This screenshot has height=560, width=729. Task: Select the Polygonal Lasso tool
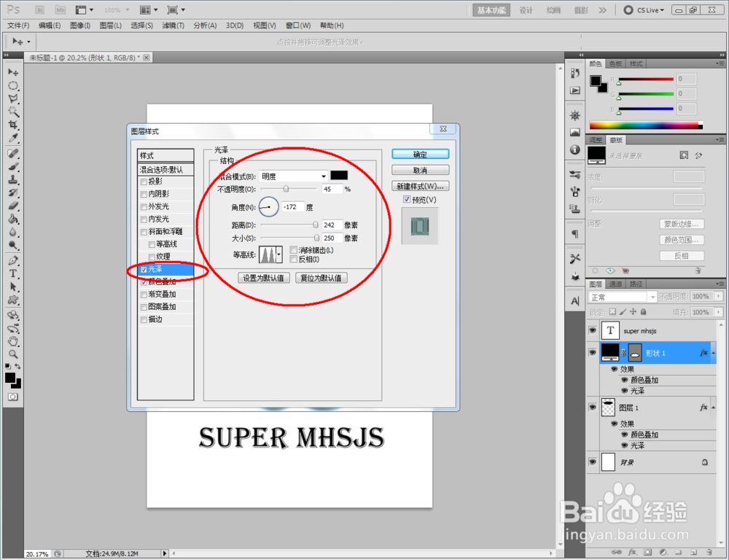(x=13, y=98)
